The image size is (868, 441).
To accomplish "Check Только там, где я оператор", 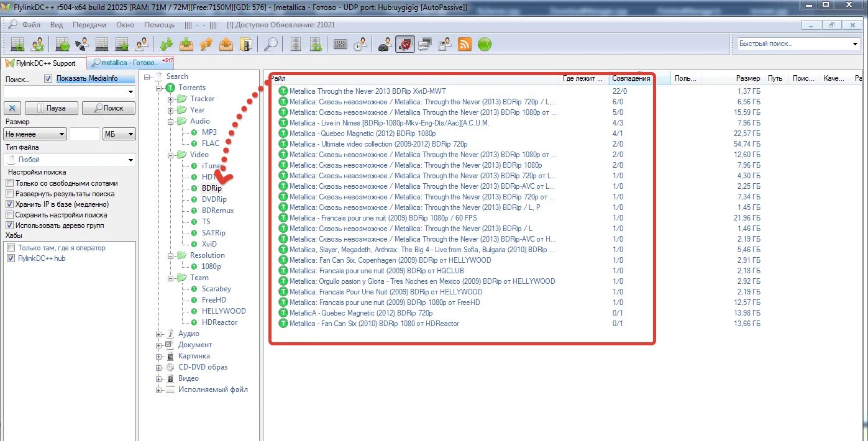I will [x=11, y=248].
